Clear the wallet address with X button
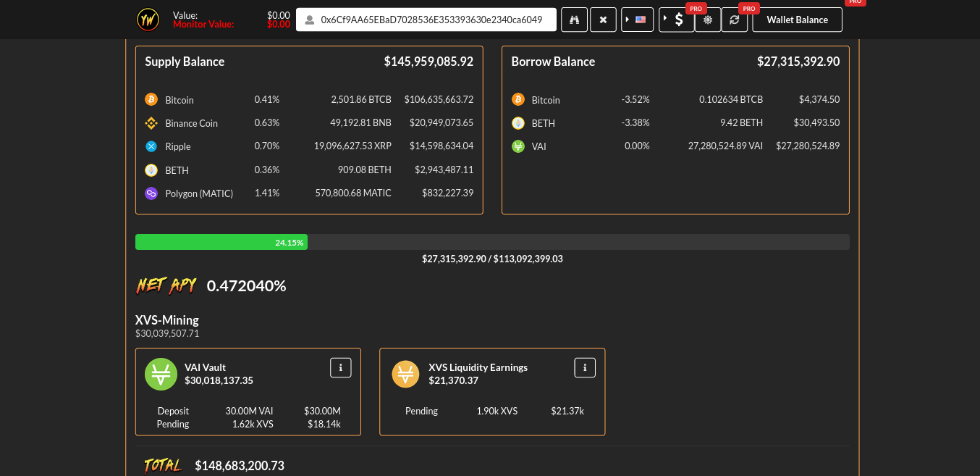The height and width of the screenshot is (476, 980). (603, 20)
